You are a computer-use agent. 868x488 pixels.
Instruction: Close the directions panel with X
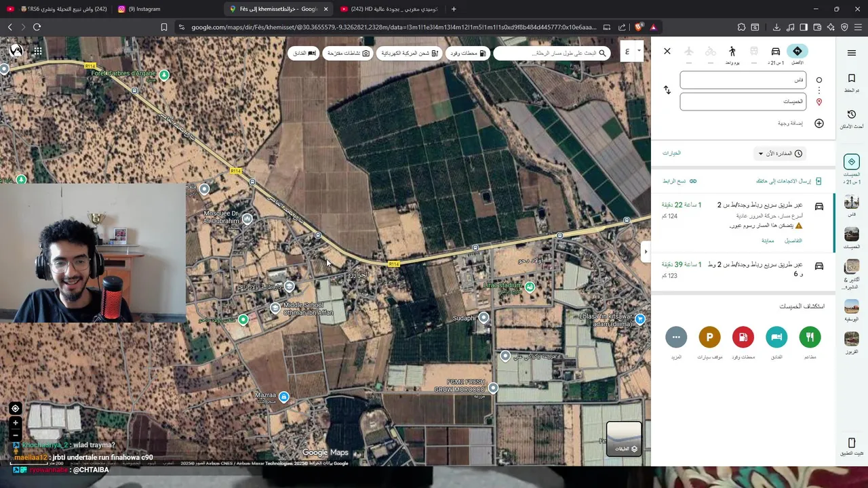coord(667,51)
